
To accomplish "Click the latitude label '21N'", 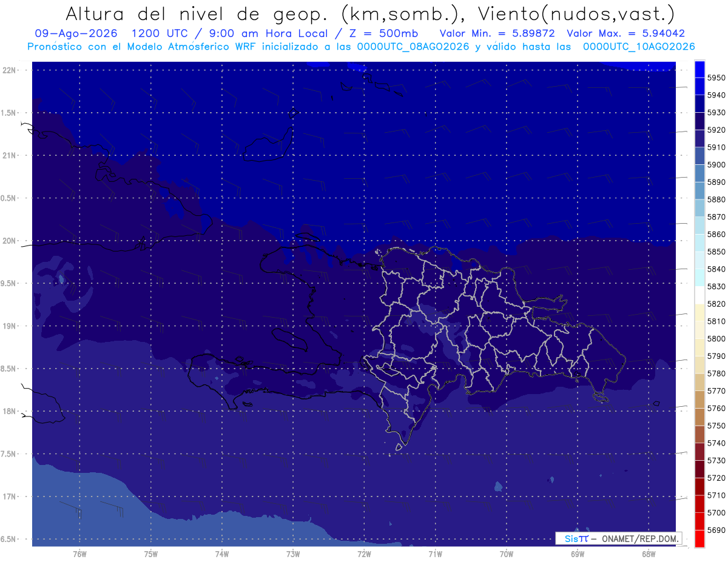I will coord(10,155).
